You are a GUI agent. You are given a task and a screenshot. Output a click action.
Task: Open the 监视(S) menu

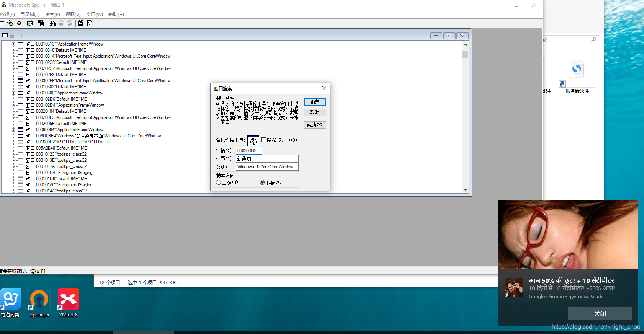(x=7, y=15)
